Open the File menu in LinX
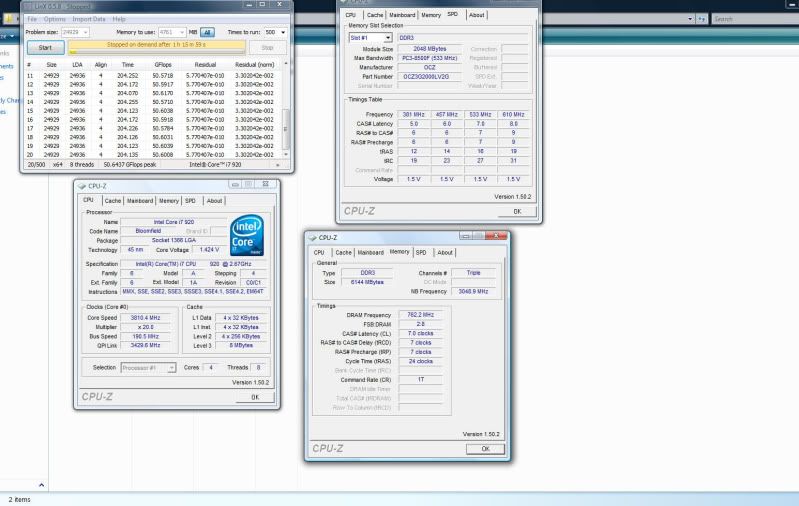Image resolution: width=799 pixels, height=506 pixels. (32, 19)
